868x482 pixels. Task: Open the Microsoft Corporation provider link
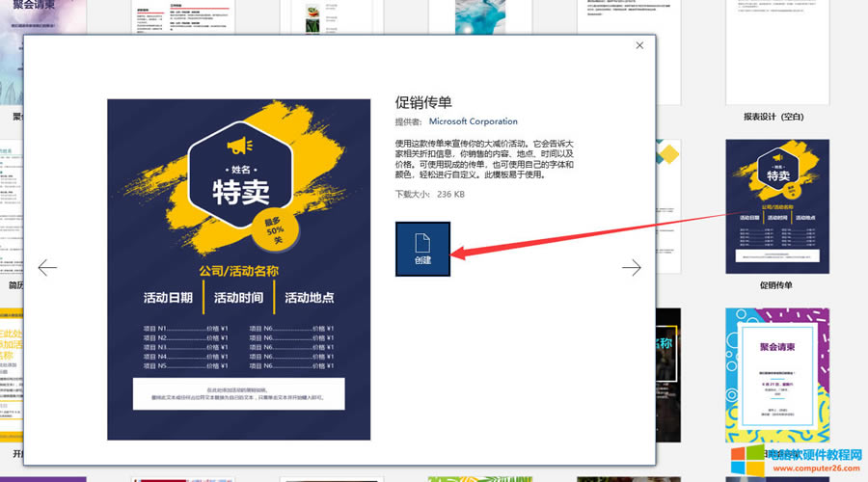point(473,121)
